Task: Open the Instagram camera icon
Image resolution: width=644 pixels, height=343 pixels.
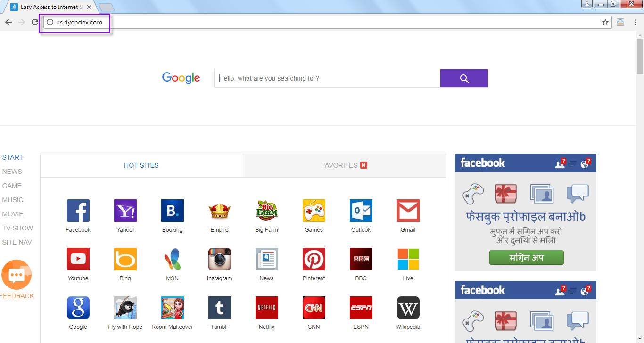Action: pos(220,259)
